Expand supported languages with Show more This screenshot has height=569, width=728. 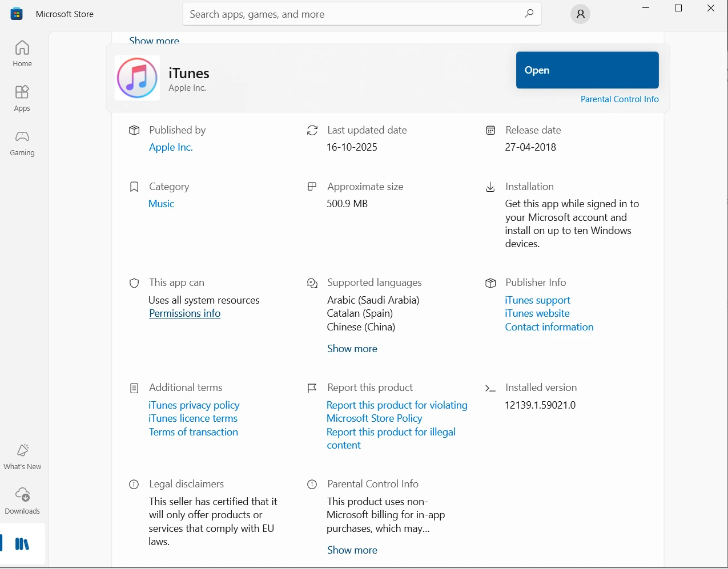352,348
